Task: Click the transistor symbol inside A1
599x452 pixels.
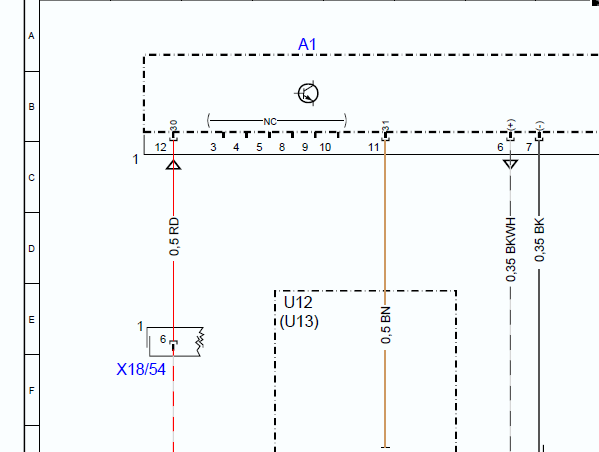Action: pos(308,93)
